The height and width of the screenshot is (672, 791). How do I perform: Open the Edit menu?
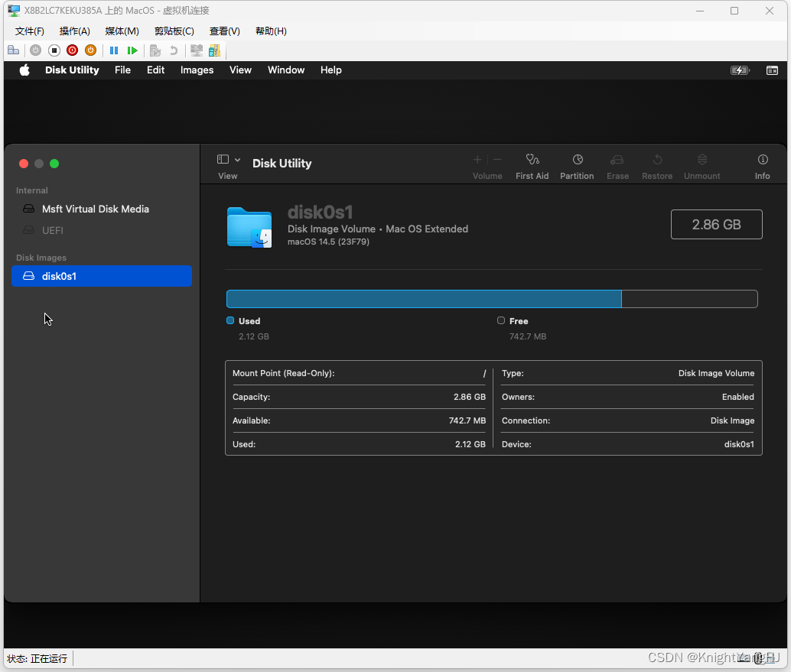tap(156, 70)
